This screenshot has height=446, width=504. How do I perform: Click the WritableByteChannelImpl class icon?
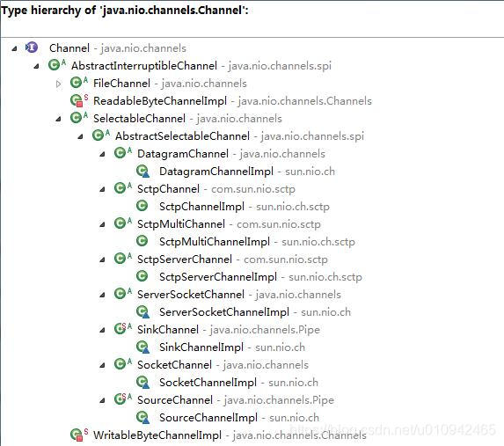tap(79, 435)
